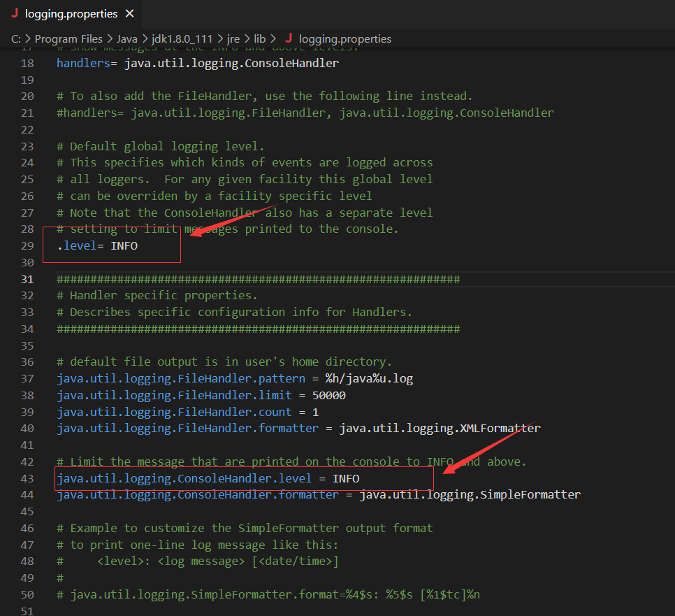The width and height of the screenshot is (675, 616).
Task: Click line number 31 in gutter
Action: click(27, 280)
